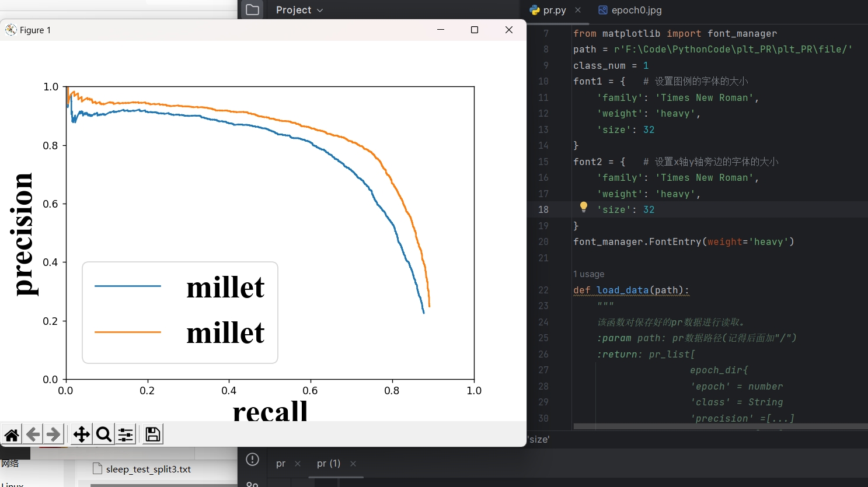Save the figure with the disk icon
The image size is (868, 487).
[x=153, y=435]
